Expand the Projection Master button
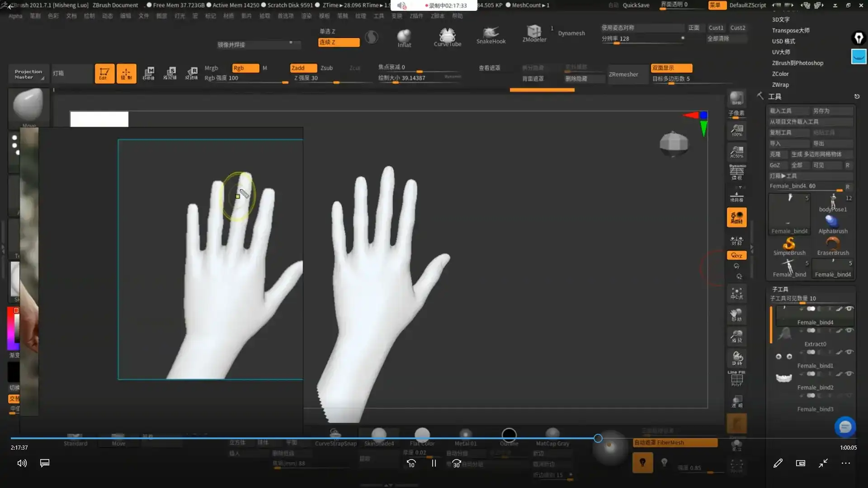This screenshot has height=488, width=868. (x=28, y=74)
